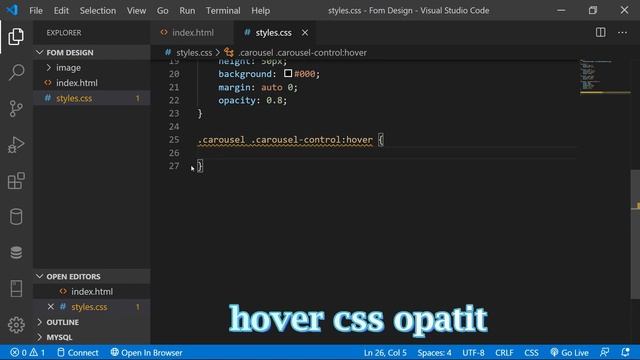The image size is (640, 360).
Task: Click the minimap code overview
Action: pyautogui.click(x=605, y=77)
